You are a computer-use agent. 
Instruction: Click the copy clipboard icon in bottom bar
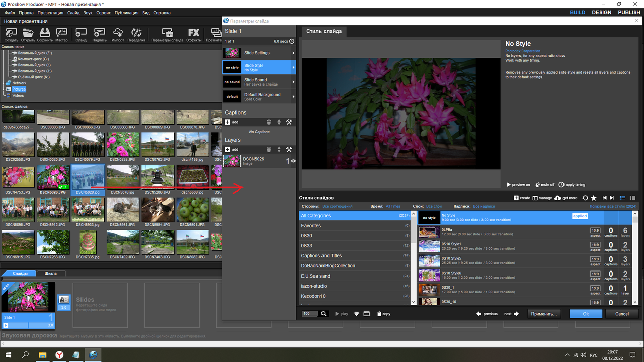tap(379, 314)
